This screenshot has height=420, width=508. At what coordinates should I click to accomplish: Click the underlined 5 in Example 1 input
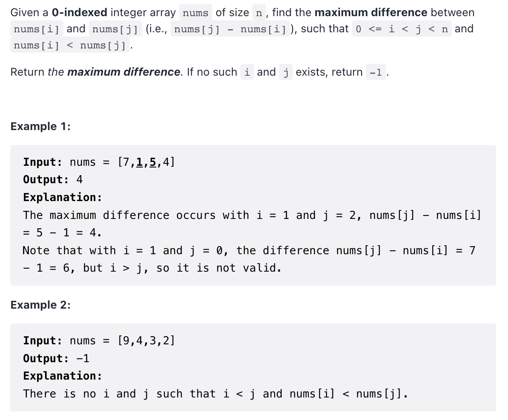pyautogui.click(x=153, y=162)
